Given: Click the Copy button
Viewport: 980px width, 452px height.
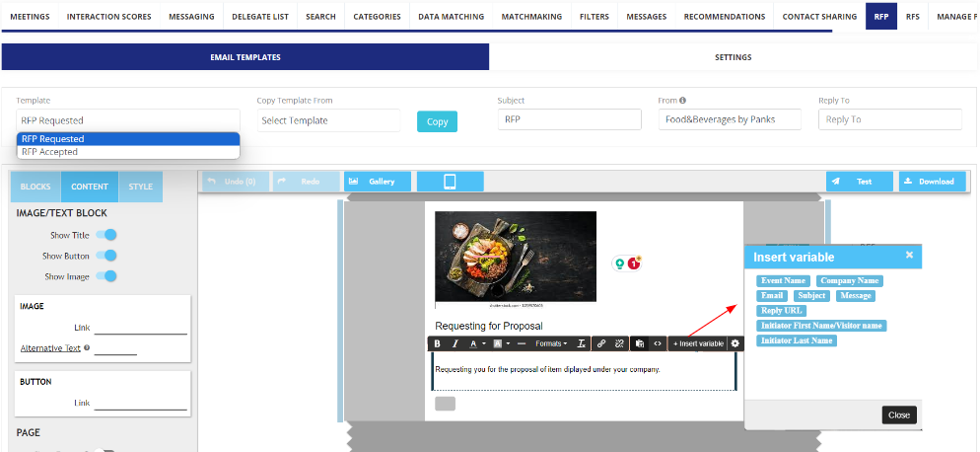Looking at the screenshot, I should pyautogui.click(x=437, y=121).
